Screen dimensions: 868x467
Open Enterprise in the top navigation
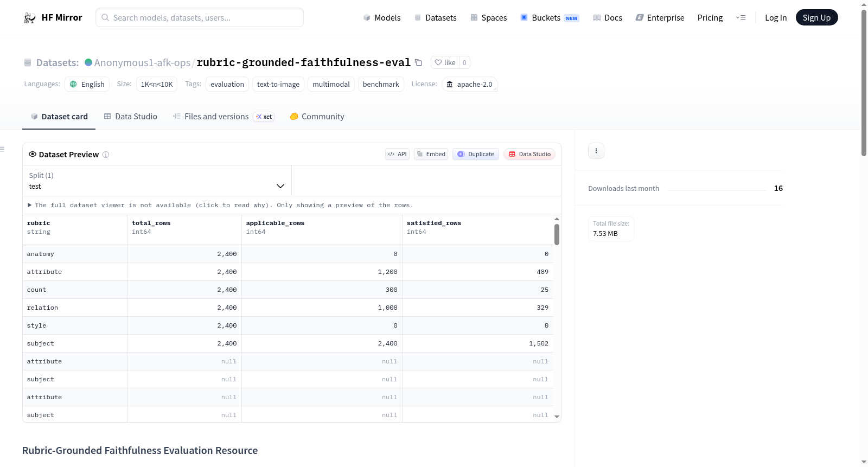click(660, 18)
